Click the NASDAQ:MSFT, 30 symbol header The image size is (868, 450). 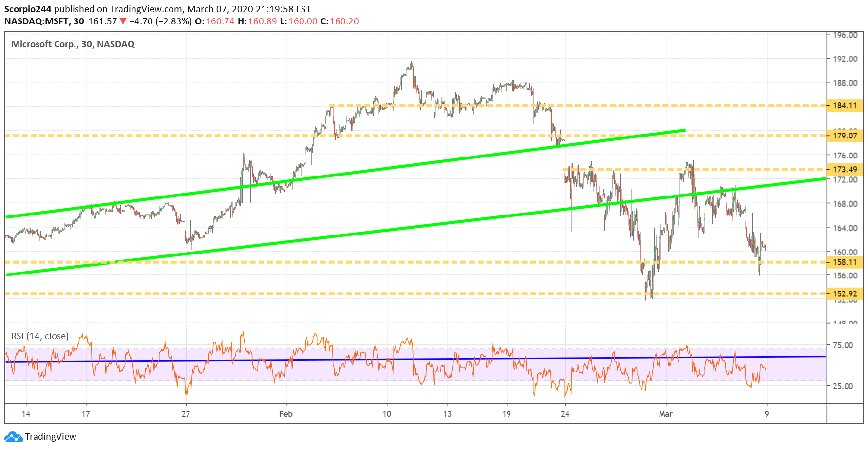[x=44, y=21]
